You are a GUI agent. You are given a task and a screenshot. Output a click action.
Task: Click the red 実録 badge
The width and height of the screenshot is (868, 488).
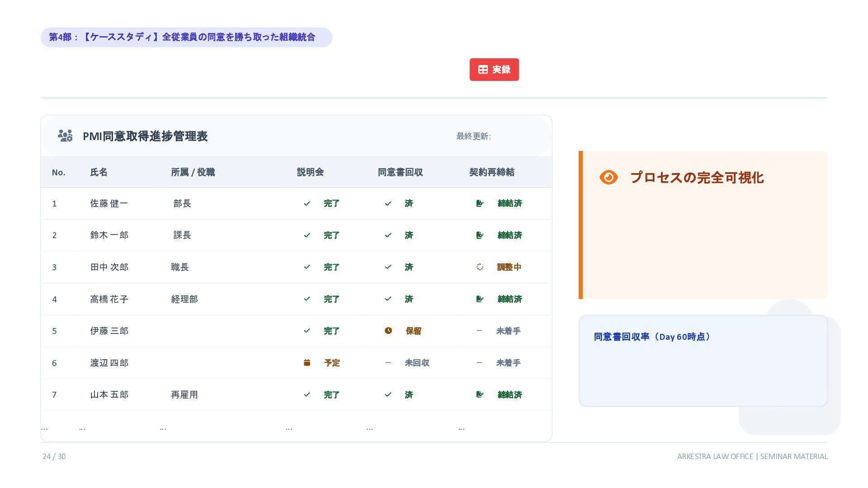point(494,70)
